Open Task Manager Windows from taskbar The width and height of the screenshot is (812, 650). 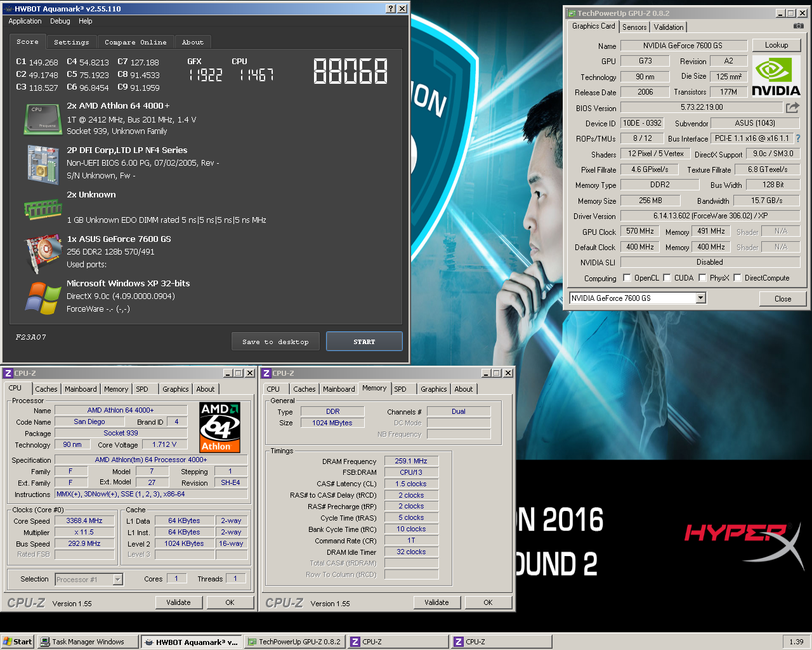[88, 642]
